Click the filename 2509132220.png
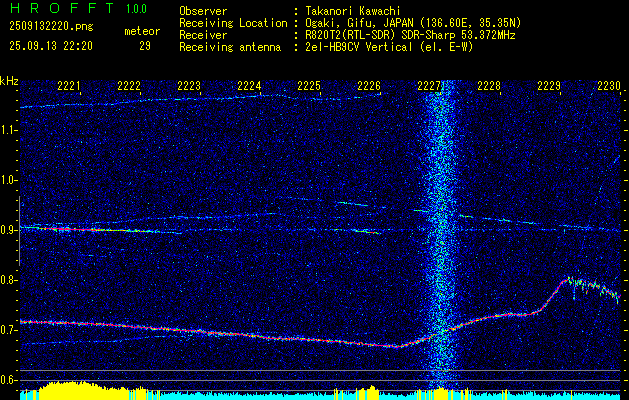Viewport: 629px width, 400px height. (51, 27)
